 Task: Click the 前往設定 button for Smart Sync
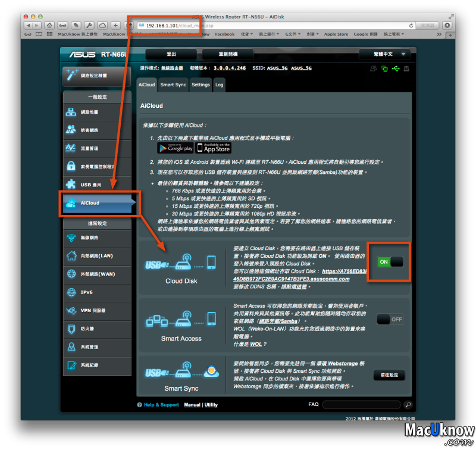pyautogui.click(x=389, y=375)
